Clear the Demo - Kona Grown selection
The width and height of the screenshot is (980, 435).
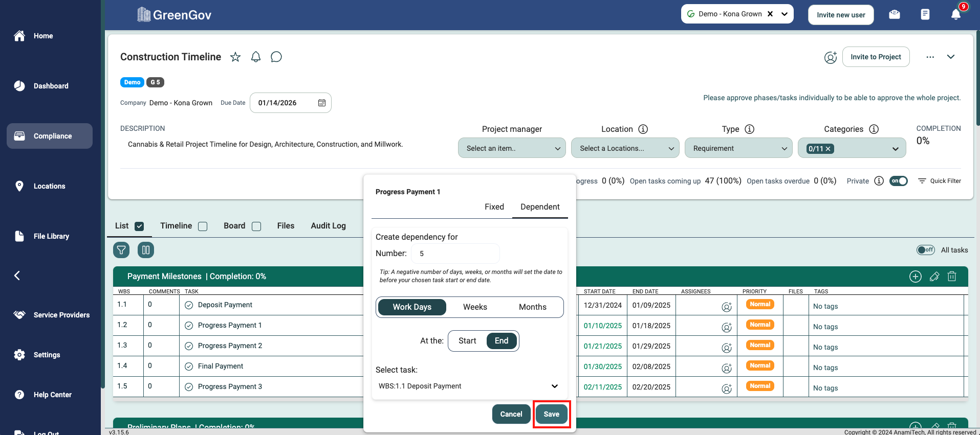tap(770, 14)
